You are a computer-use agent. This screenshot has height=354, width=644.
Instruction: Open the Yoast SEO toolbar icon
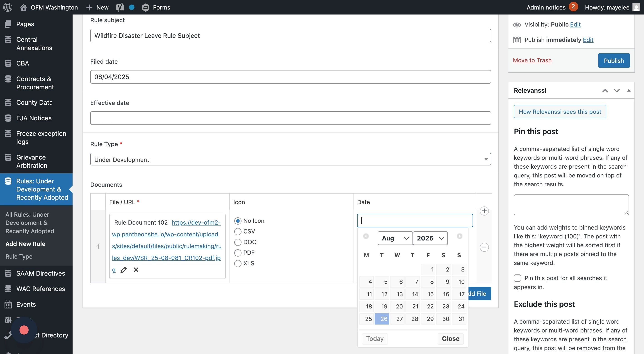click(x=120, y=7)
